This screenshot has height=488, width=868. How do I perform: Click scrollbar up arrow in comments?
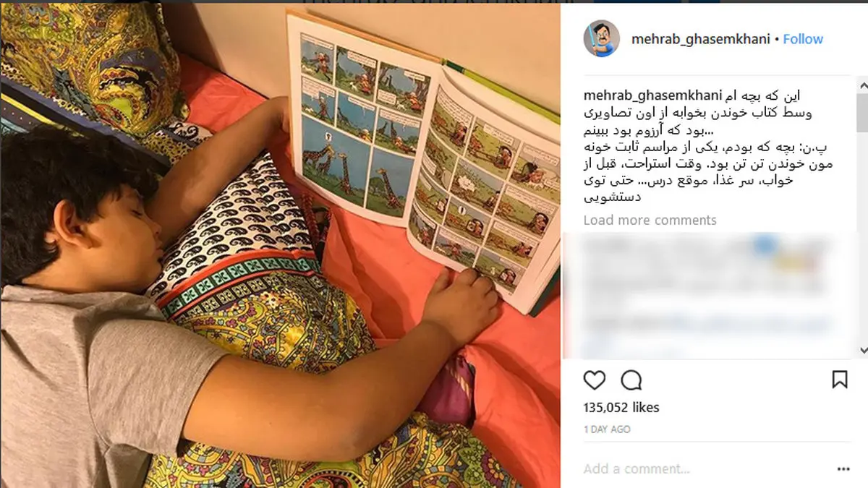coord(861,85)
